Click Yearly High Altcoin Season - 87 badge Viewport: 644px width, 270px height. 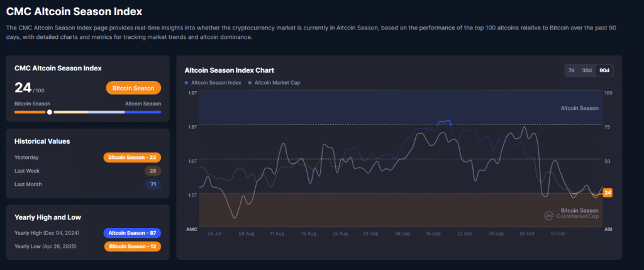pos(132,233)
